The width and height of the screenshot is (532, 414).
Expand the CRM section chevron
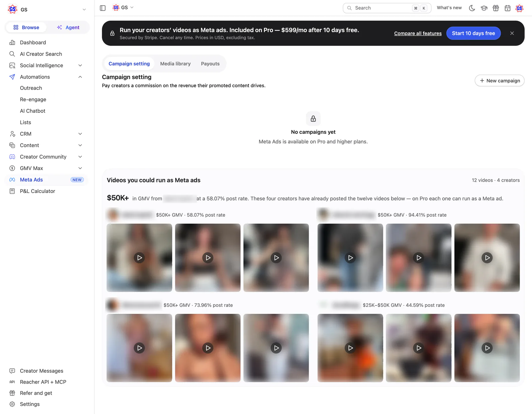(x=80, y=134)
